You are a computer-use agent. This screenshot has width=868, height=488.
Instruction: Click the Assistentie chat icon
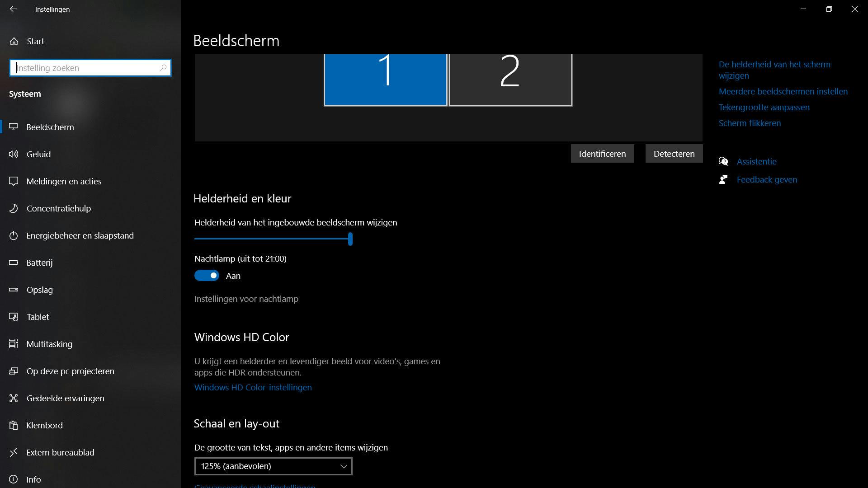[723, 161]
